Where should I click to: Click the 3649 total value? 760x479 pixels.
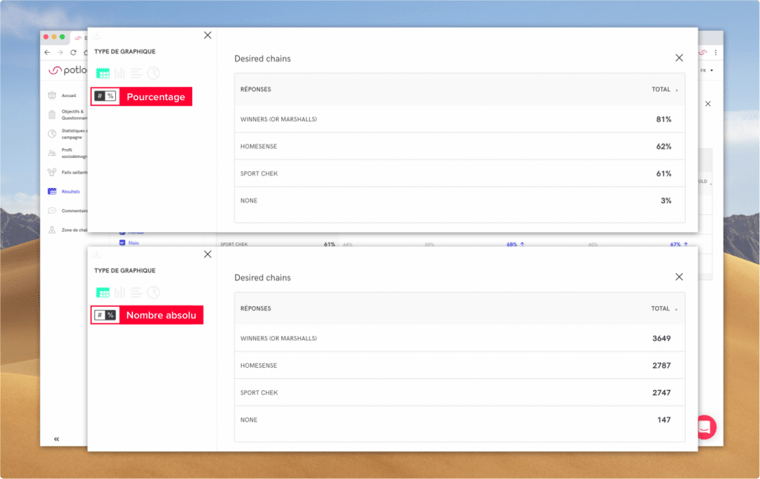tap(661, 338)
